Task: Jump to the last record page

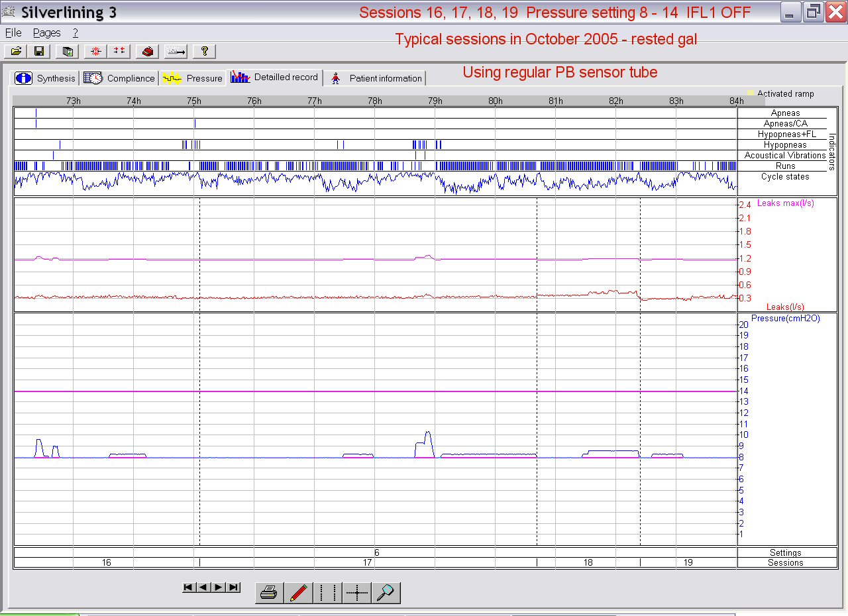Action: (x=233, y=587)
